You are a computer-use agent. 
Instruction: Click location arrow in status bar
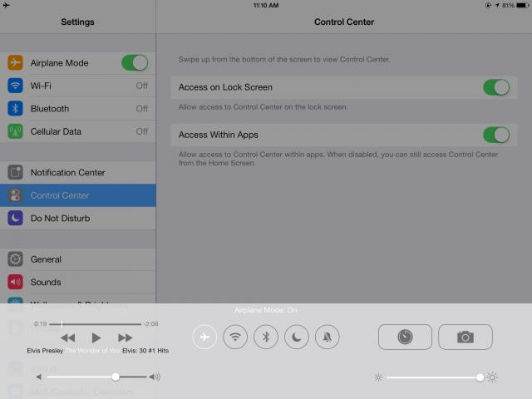tap(497, 6)
